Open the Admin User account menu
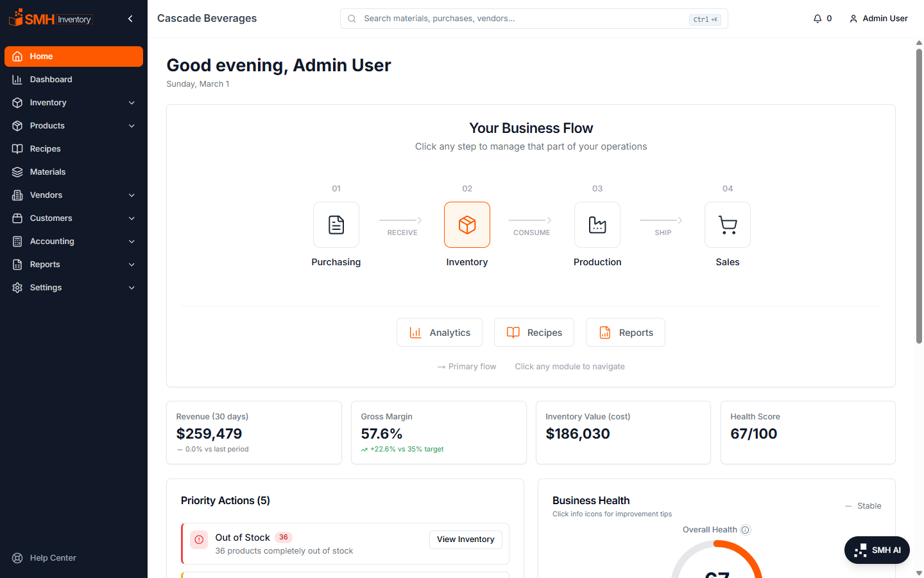The width and height of the screenshot is (924, 578). coord(878,19)
